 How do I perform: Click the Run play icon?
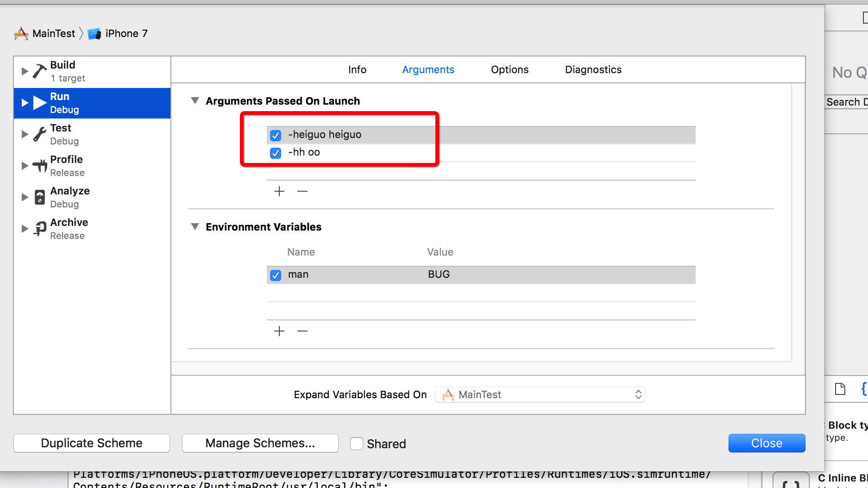(40, 102)
